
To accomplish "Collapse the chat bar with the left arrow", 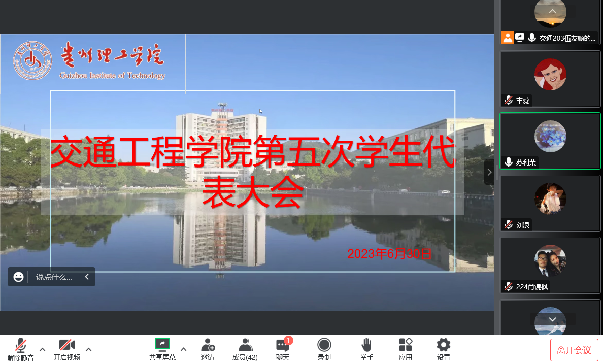I will click(x=87, y=277).
